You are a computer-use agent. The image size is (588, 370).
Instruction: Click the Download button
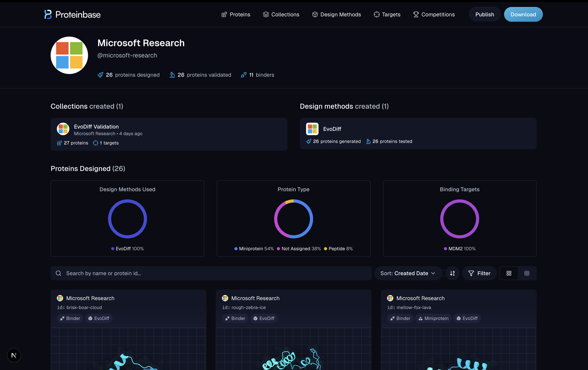(523, 14)
